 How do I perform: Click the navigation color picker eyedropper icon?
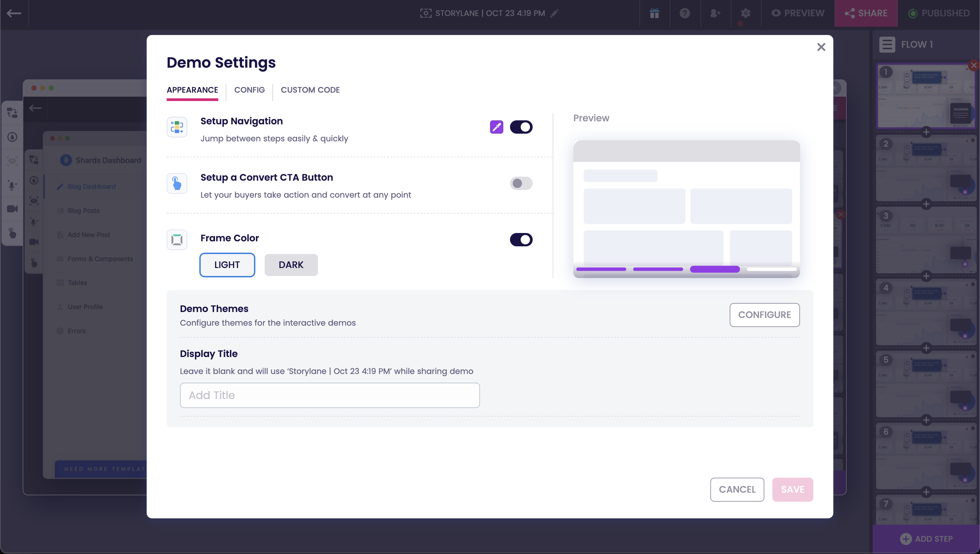(496, 127)
